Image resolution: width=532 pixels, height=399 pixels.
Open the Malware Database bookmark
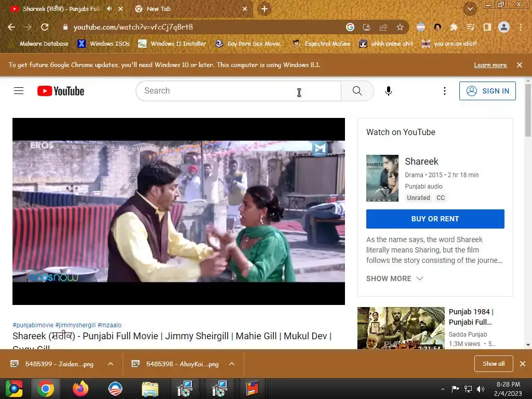[x=39, y=44]
